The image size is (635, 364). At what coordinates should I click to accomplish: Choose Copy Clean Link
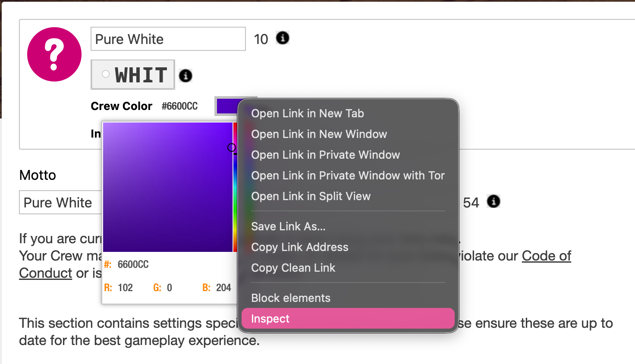[293, 268]
